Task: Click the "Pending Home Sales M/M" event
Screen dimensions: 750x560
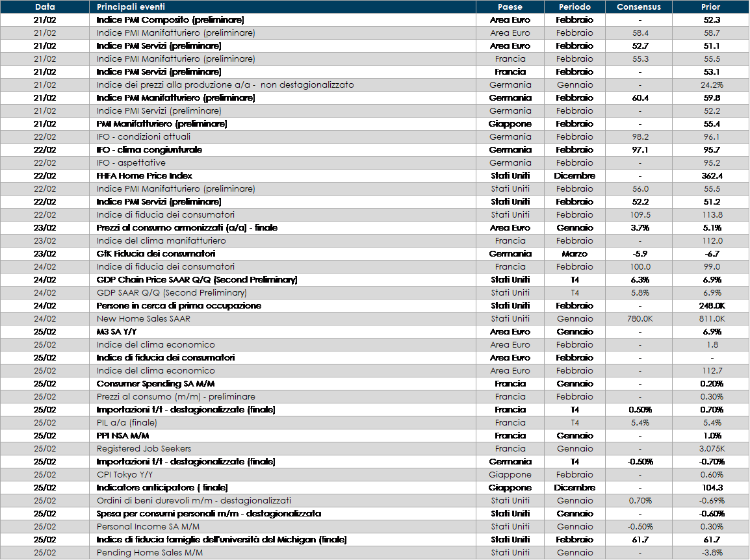Action: click(x=149, y=553)
